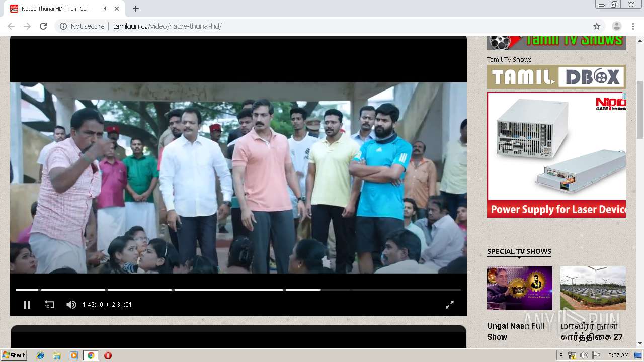Open Maaveerar Naal show thumbnail

(x=593, y=288)
